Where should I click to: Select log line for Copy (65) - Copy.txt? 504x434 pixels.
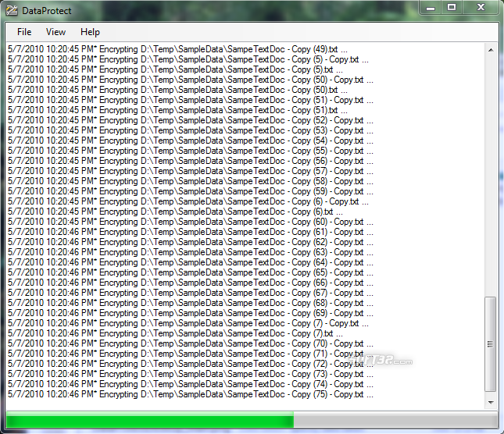pyautogui.click(x=191, y=273)
